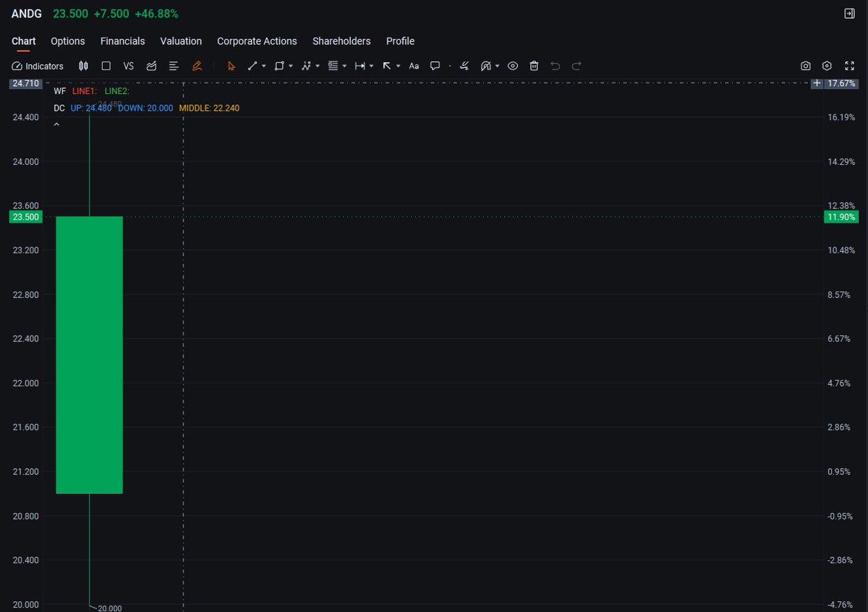Select the brush eraser tool icon
868x612 pixels.
(465, 66)
